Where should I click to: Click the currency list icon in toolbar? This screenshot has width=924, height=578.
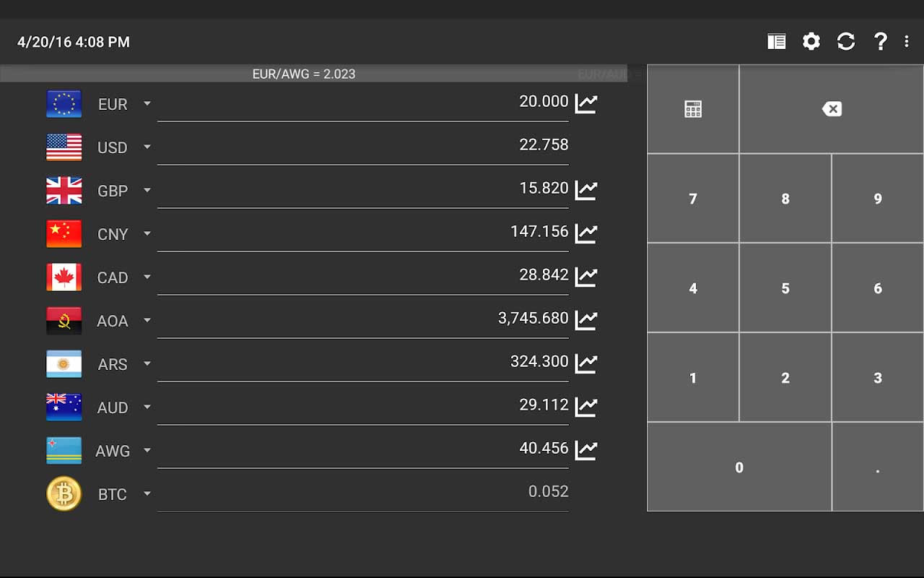pos(777,42)
